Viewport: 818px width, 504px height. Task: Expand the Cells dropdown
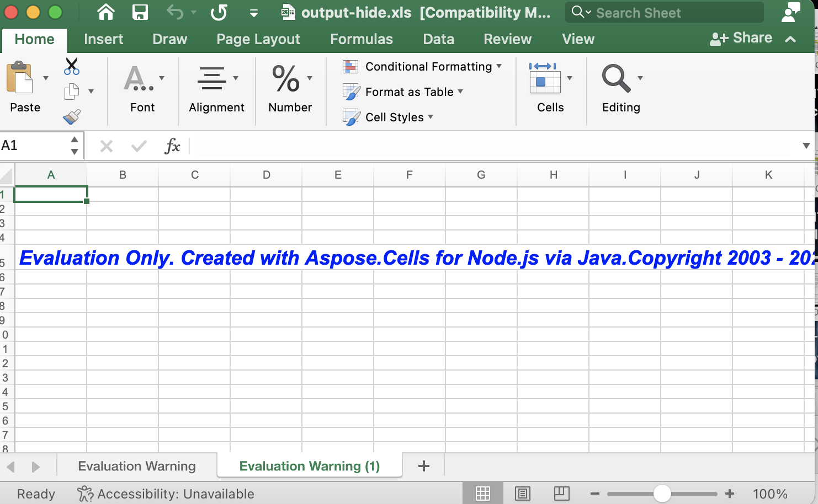(570, 78)
